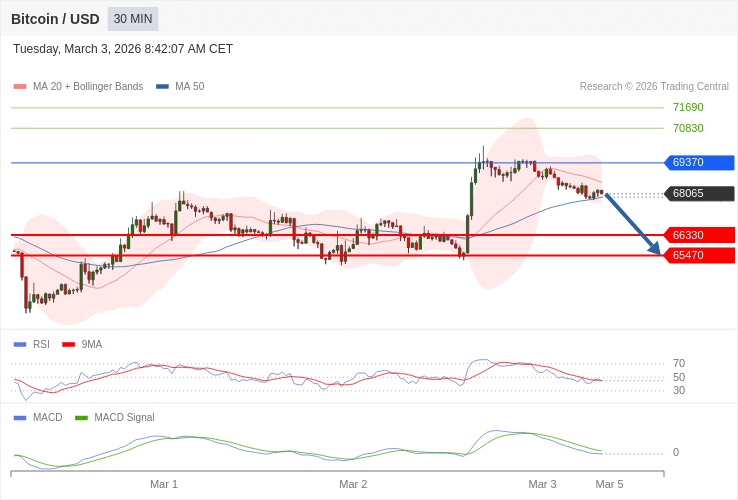Click the Research © 2026 Trading Central credit
738x500 pixels.
654,87
